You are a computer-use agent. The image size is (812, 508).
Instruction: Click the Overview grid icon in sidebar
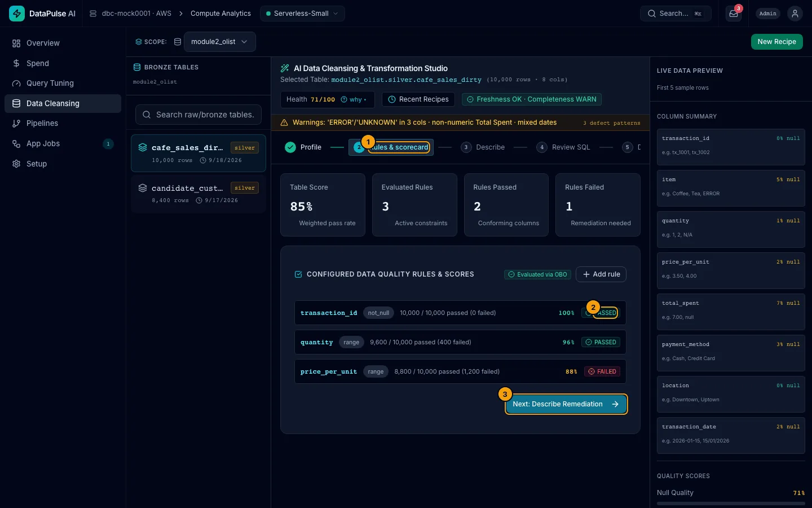16,43
